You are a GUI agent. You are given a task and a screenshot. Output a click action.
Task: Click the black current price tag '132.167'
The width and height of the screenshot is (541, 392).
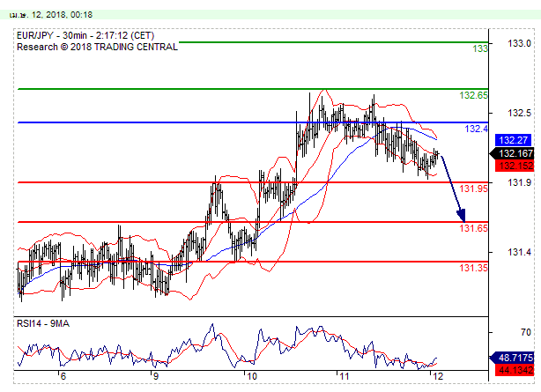tap(512, 153)
